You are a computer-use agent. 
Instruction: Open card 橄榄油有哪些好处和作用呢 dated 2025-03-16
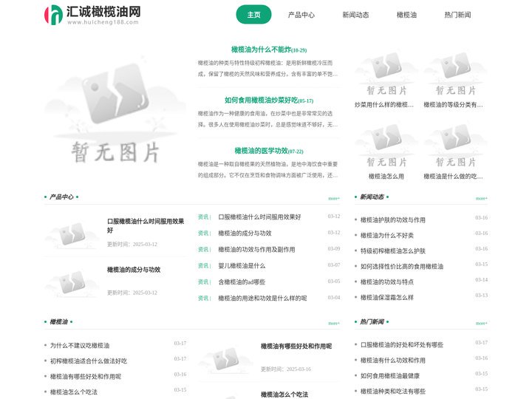pos(296,346)
